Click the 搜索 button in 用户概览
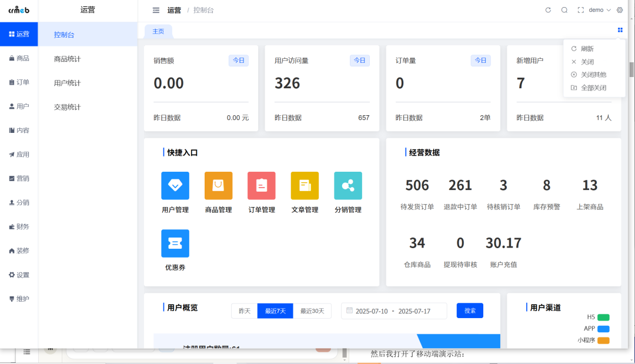This screenshot has height=364, width=635. (469, 310)
